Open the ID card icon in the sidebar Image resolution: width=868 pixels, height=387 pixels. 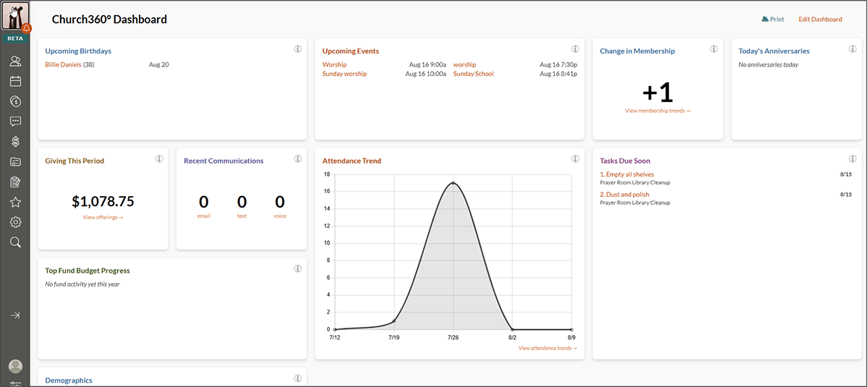[x=15, y=162]
